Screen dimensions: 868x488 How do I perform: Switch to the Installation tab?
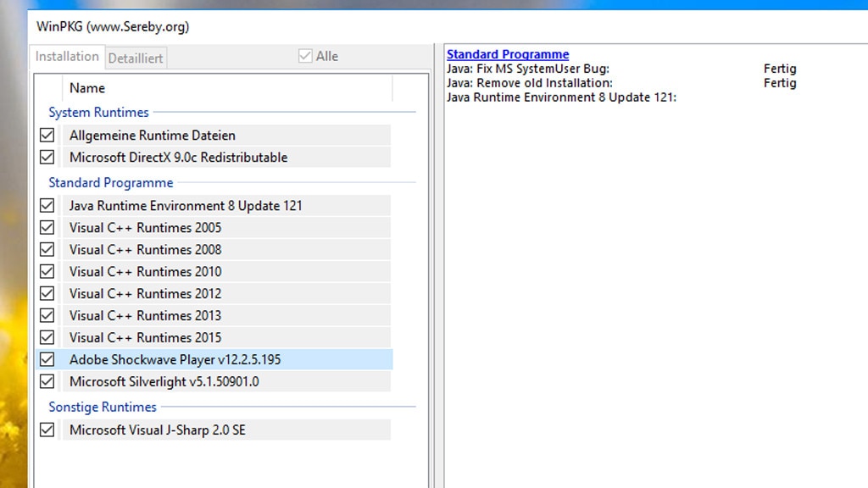click(67, 57)
